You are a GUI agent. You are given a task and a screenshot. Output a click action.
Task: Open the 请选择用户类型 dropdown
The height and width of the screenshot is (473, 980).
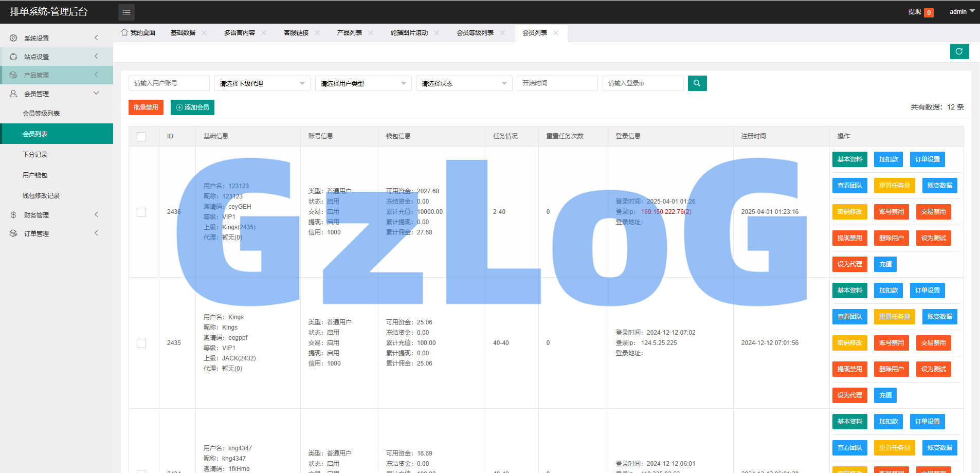point(363,83)
